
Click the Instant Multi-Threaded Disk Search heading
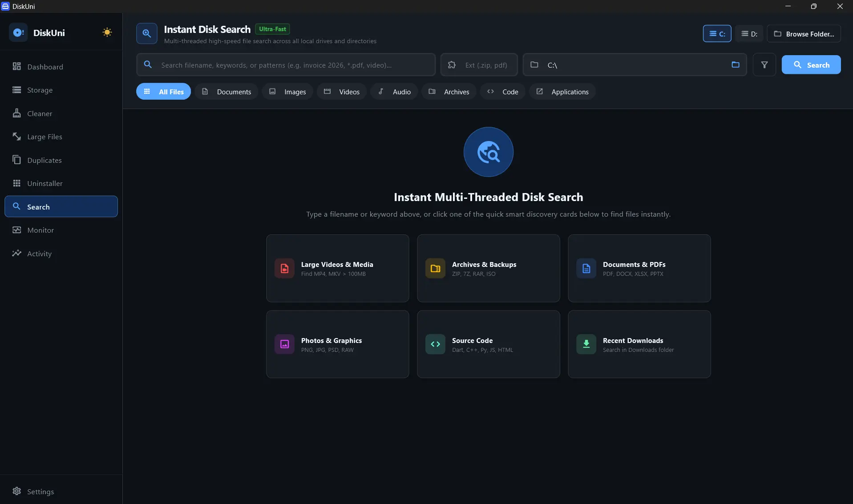coord(489,197)
